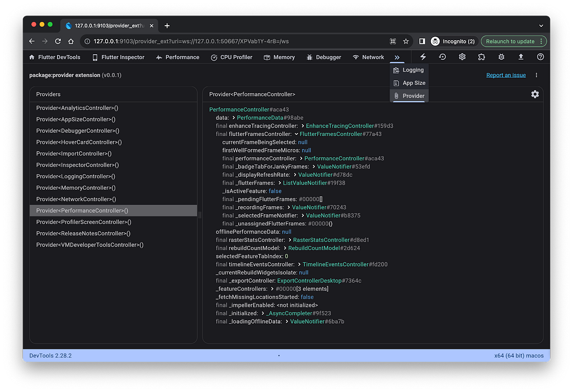
Task: Click the bug report icon in toolbar
Action: click(501, 56)
